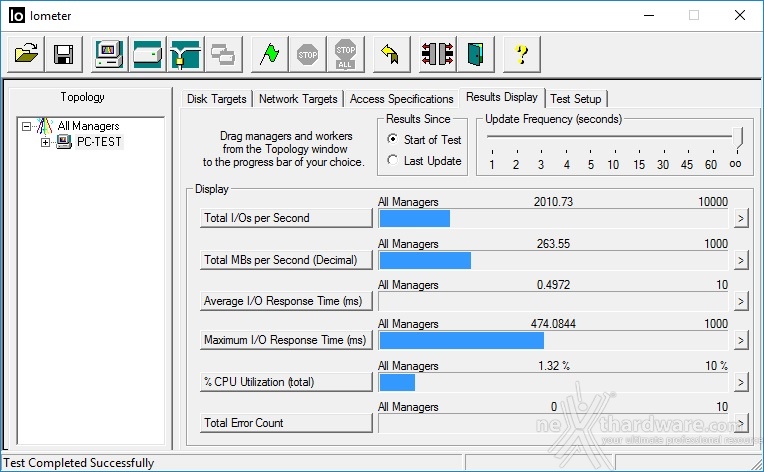Start a new manager (computer icon)
The height and width of the screenshot is (472, 764).
pos(110,54)
